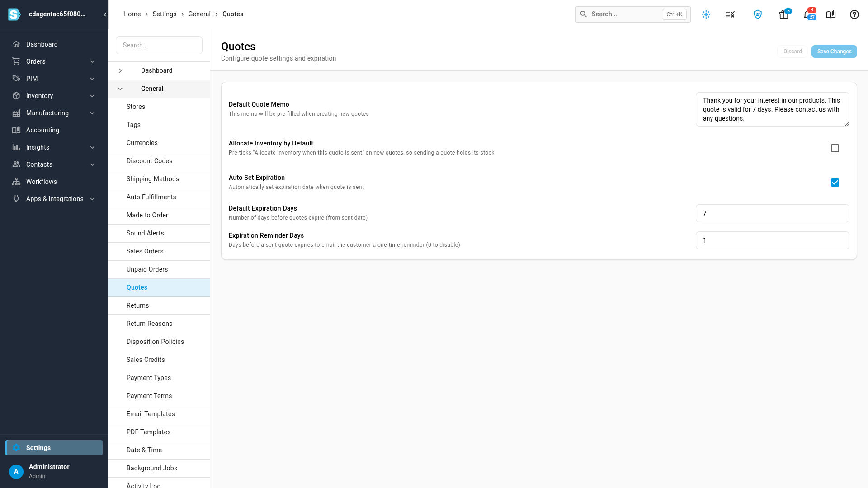
Task: Click the Inventory box icon
Action: 16,96
